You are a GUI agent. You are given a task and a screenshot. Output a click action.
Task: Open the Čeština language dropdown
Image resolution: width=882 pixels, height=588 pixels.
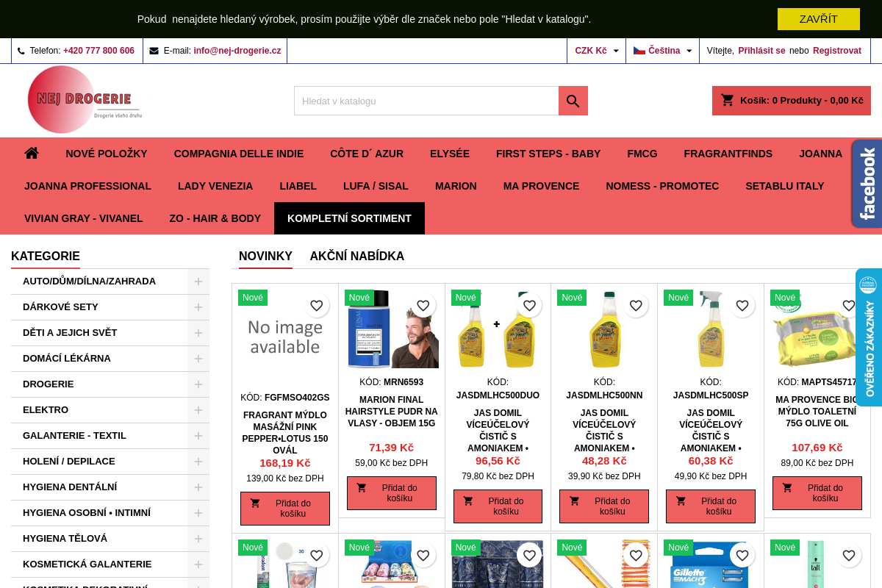click(x=663, y=51)
